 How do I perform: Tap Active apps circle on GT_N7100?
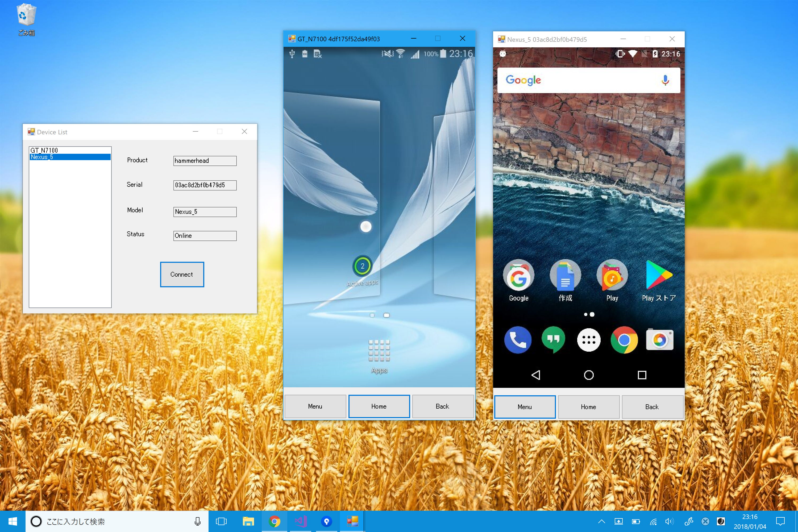tap(362, 266)
